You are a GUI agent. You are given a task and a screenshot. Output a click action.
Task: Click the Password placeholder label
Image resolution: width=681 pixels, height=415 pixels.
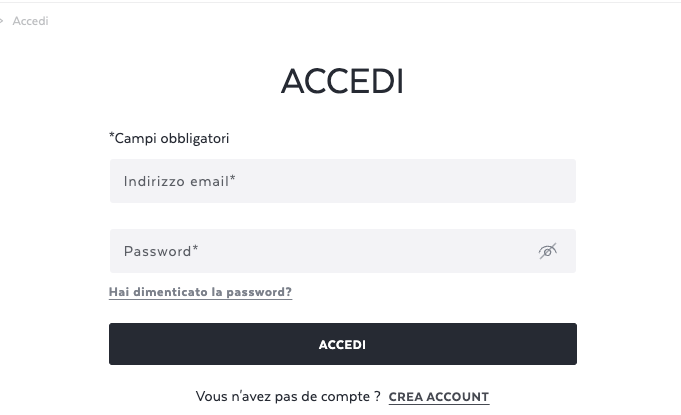pos(161,251)
